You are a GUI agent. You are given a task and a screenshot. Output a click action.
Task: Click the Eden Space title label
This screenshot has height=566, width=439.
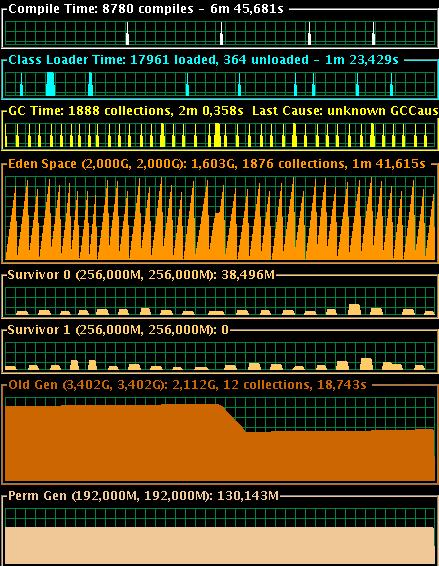pos(217,164)
